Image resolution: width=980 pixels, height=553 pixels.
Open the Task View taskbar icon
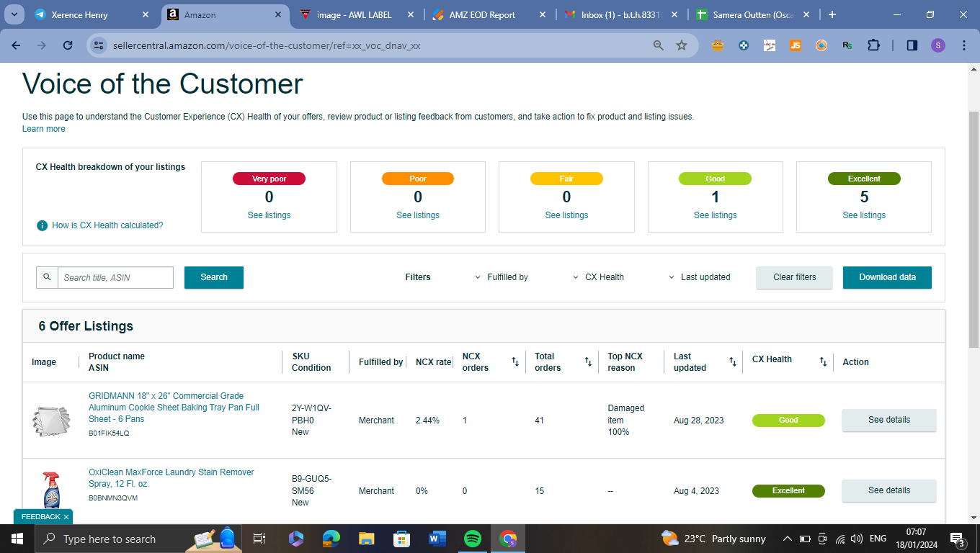tap(260, 539)
